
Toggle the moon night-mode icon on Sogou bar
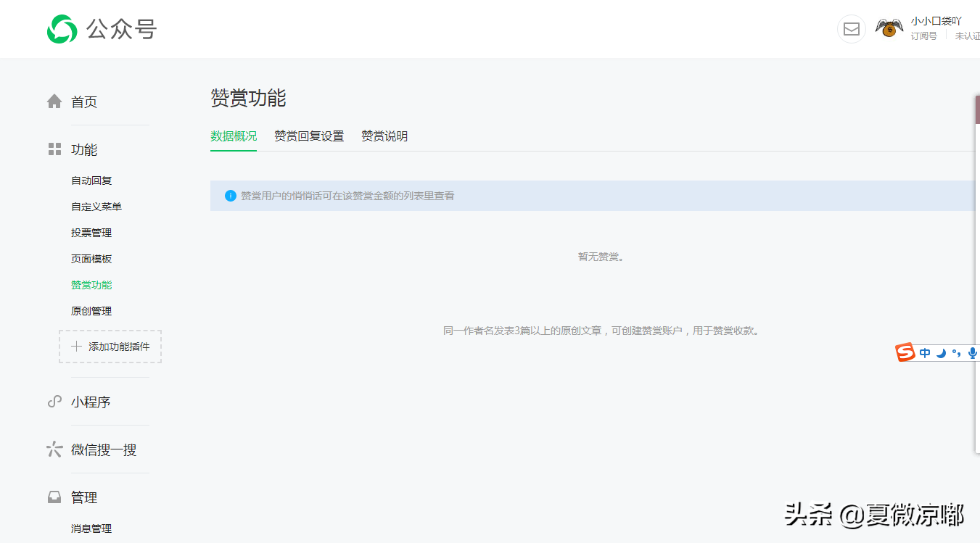[941, 353]
